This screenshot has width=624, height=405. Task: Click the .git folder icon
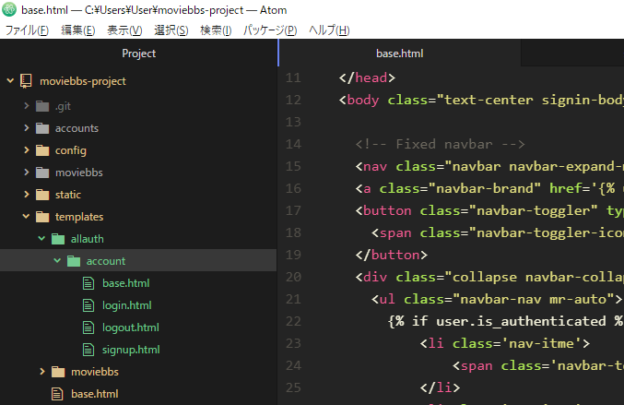[41, 105]
